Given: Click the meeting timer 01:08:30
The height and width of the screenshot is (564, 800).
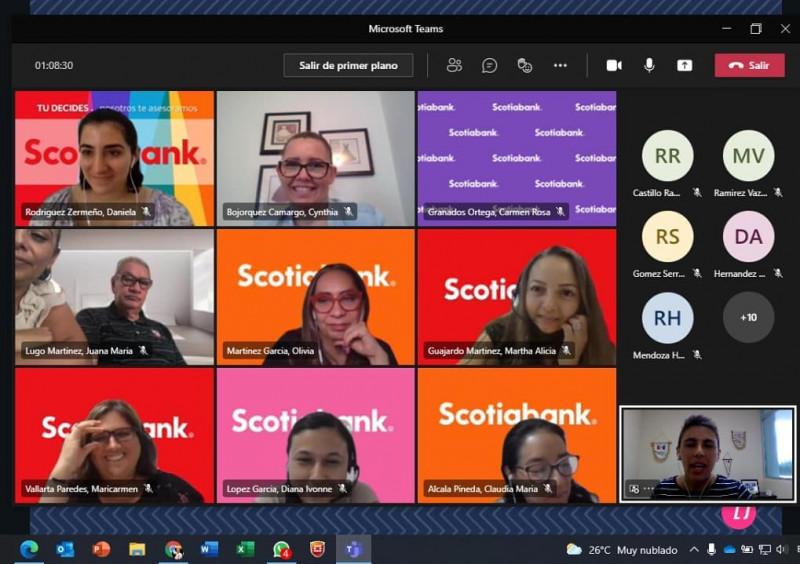Looking at the screenshot, I should pyautogui.click(x=54, y=65).
